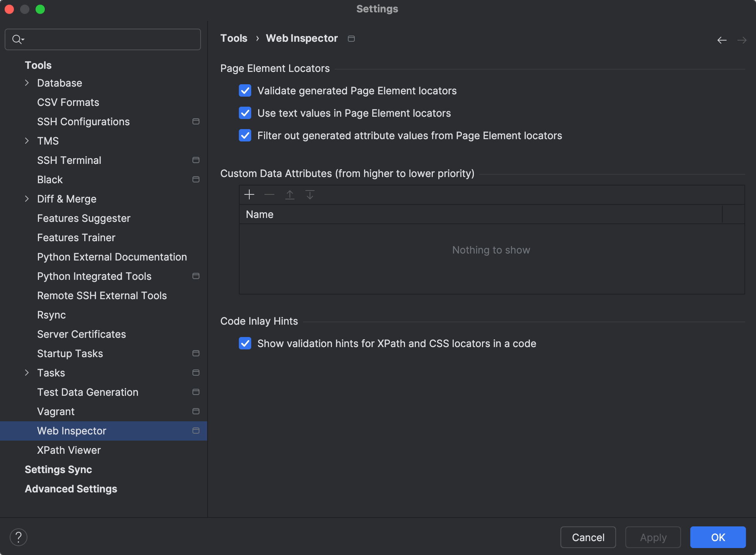Screen dimensions: 756x555
Task: Click the Cancel button
Action: point(588,537)
